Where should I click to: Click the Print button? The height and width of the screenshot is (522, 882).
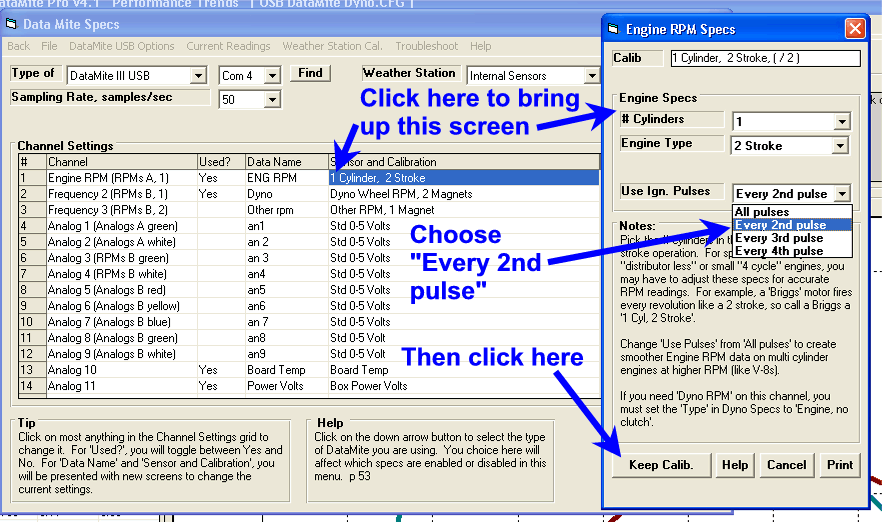(840, 465)
